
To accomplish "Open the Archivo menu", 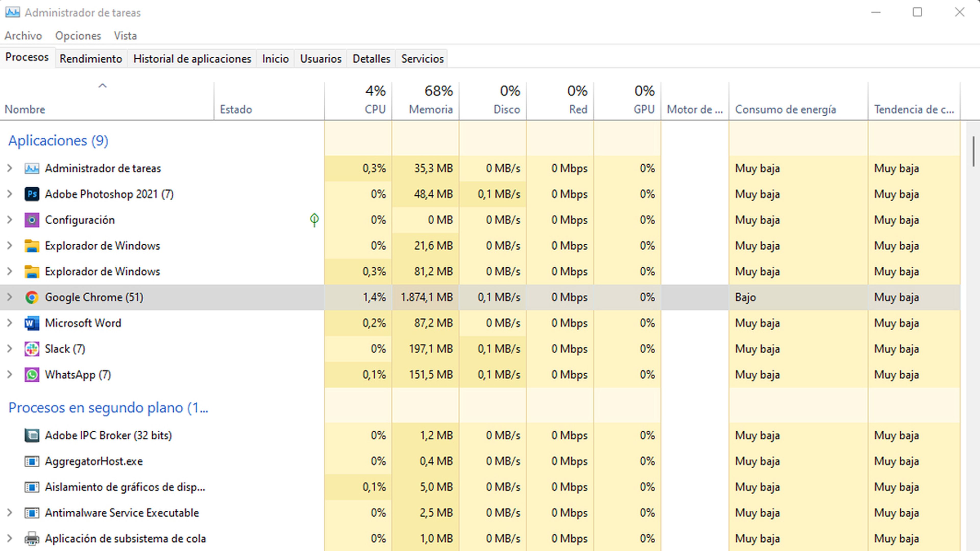I will click(23, 36).
